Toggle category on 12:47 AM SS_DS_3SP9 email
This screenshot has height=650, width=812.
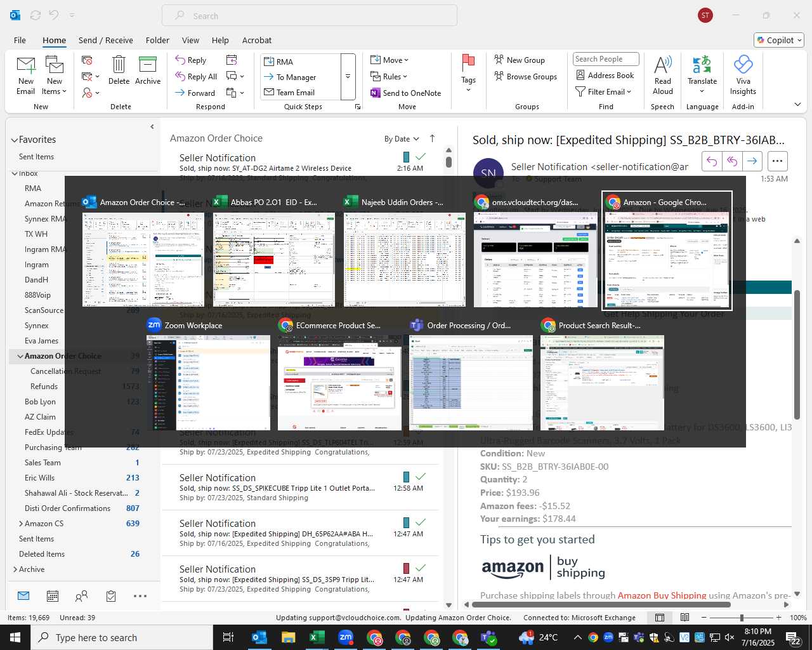(406, 568)
